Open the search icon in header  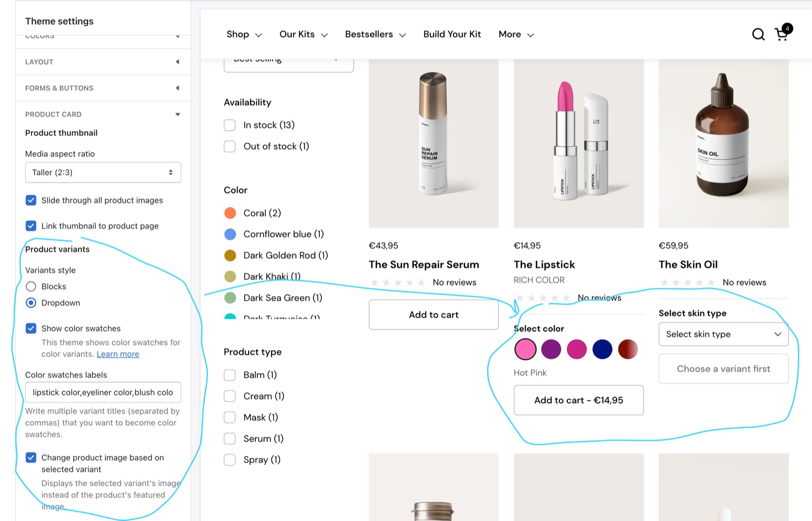pos(758,34)
